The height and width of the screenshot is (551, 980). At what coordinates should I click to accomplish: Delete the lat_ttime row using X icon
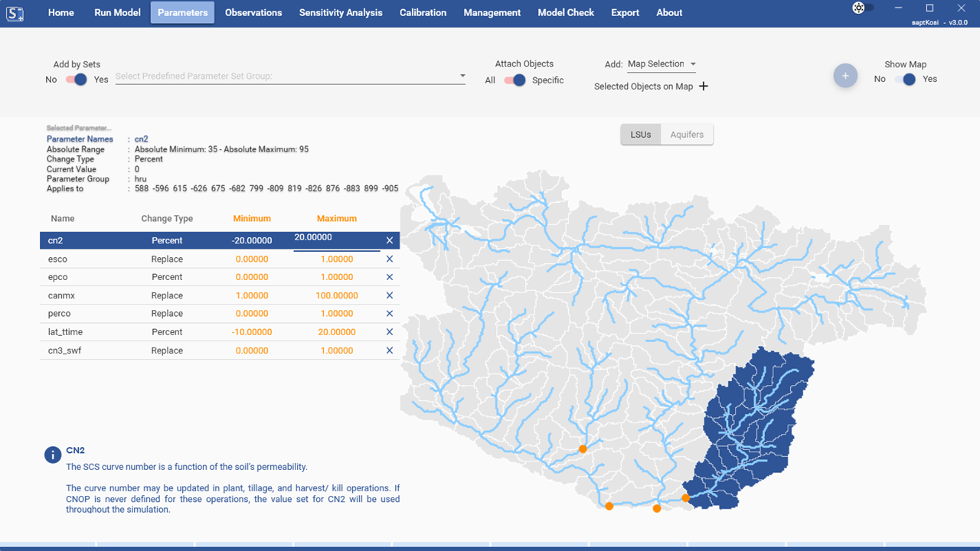(x=390, y=332)
